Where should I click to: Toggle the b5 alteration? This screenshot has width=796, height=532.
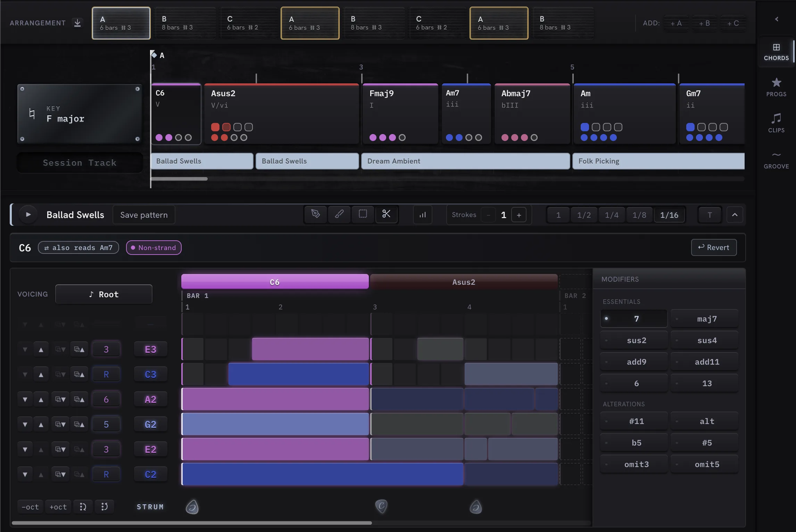[x=634, y=442]
